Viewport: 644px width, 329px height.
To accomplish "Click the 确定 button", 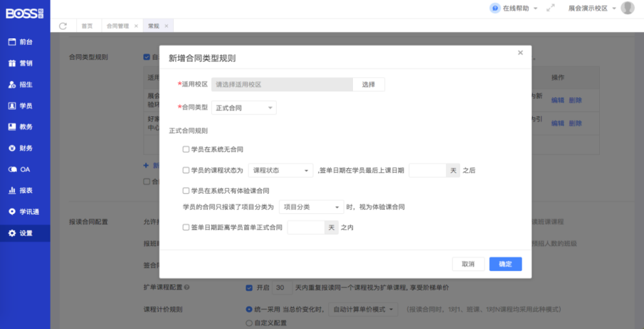I will (505, 264).
